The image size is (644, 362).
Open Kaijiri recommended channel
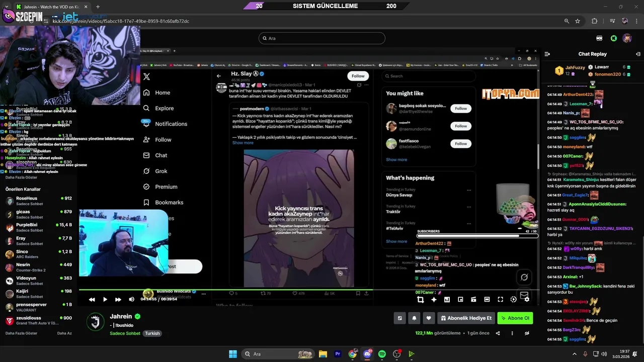pos(39,294)
